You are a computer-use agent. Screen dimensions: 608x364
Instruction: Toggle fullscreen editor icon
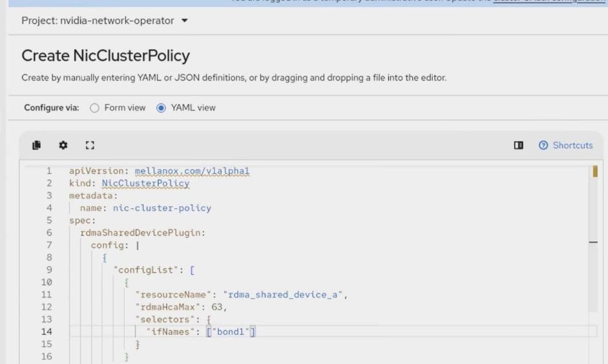(90, 145)
